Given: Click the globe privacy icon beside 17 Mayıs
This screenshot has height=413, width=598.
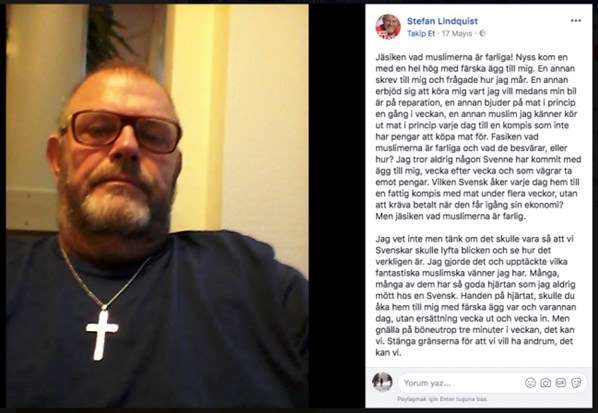Looking at the screenshot, I should (x=482, y=34).
